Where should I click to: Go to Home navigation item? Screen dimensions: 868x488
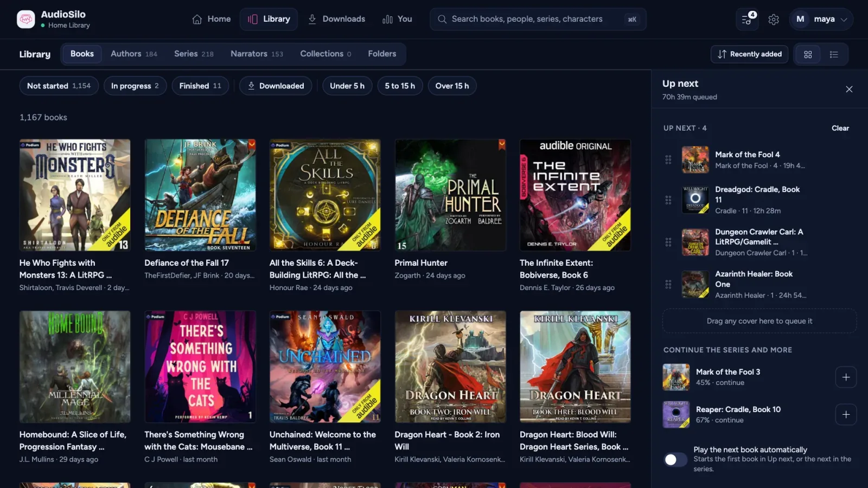click(x=212, y=19)
